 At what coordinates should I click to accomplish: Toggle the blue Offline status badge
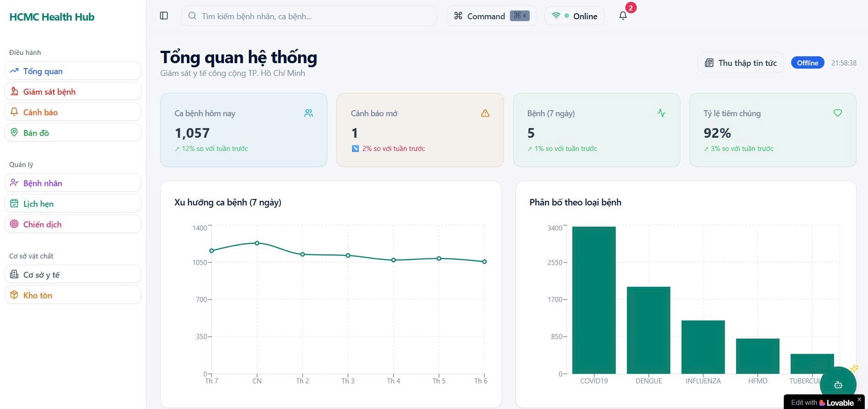click(x=807, y=63)
